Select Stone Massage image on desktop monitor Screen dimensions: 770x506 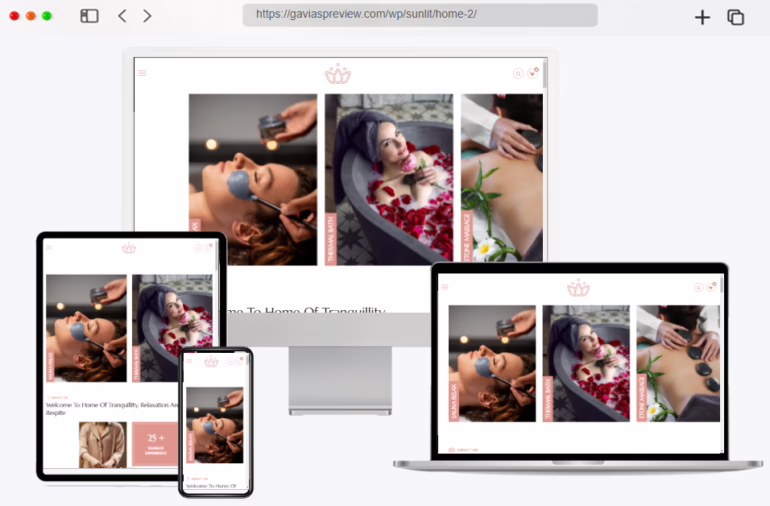click(502, 178)
